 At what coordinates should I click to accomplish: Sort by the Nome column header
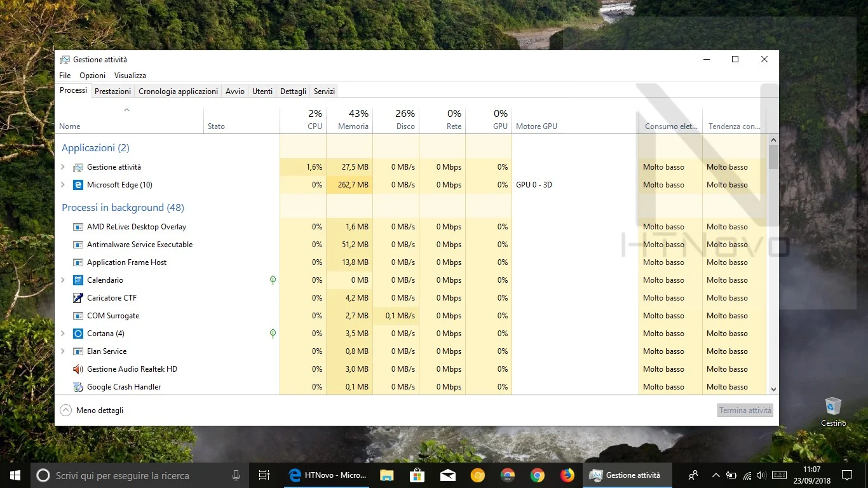click(x=130, y=119)
